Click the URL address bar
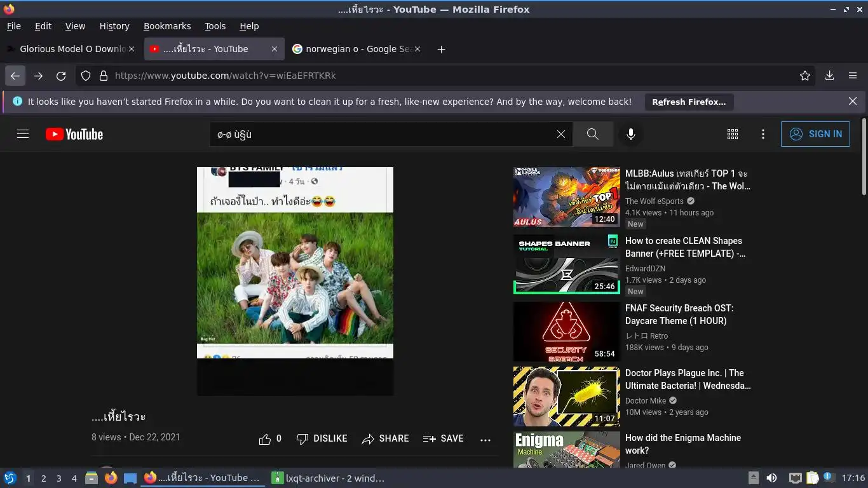 pos(445,76)
